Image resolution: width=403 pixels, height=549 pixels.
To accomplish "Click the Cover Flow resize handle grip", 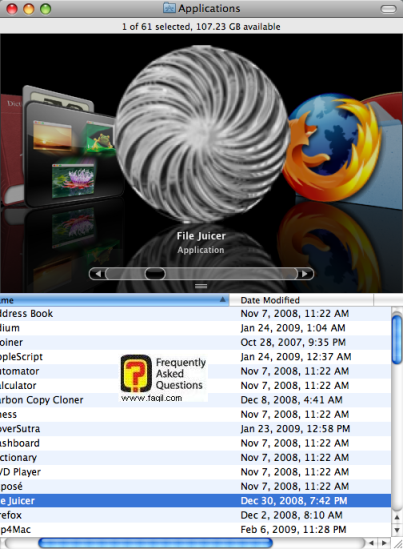I will (201, 286).
